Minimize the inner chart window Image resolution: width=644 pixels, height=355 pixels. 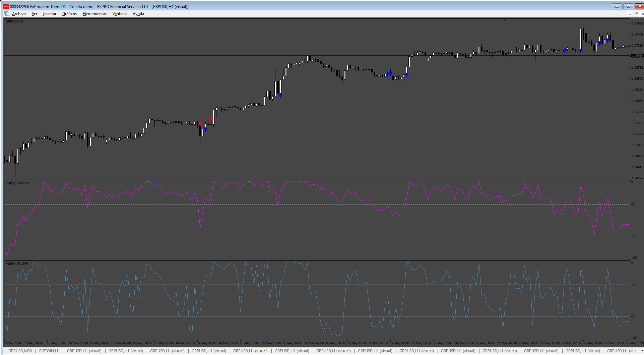pos(630,14)
